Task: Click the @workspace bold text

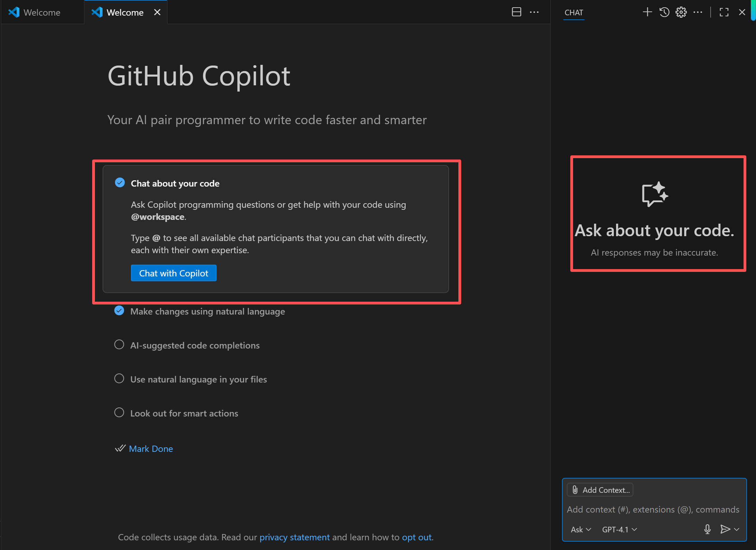Action: click(x=158, y=217)
